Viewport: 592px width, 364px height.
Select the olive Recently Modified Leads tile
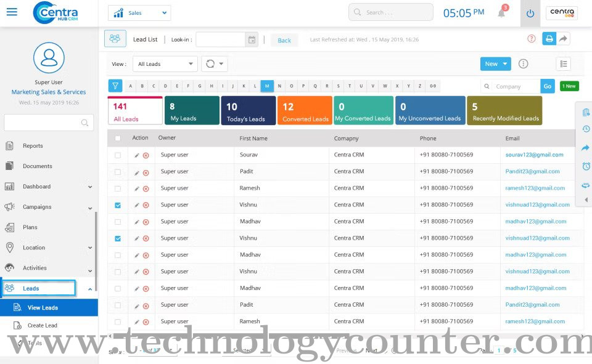[504, 110]
